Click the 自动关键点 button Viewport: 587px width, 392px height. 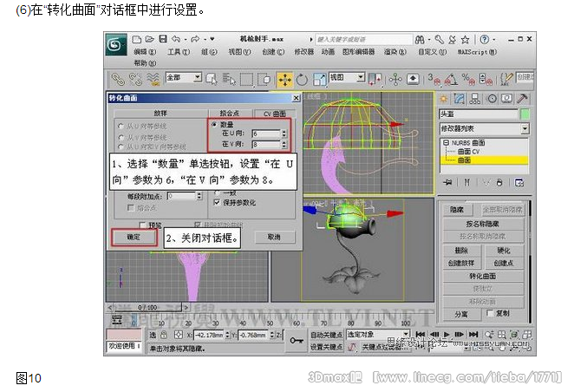pos(326,335)
